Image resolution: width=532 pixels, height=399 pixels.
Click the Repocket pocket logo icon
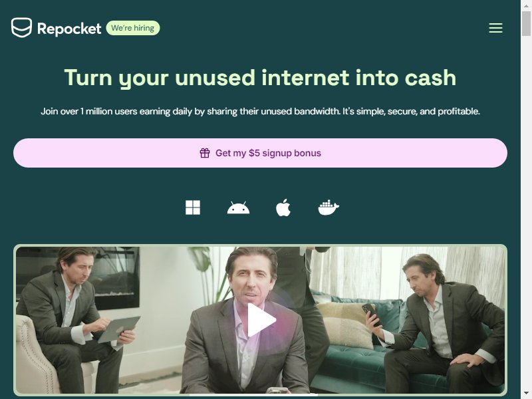(21, 27)
